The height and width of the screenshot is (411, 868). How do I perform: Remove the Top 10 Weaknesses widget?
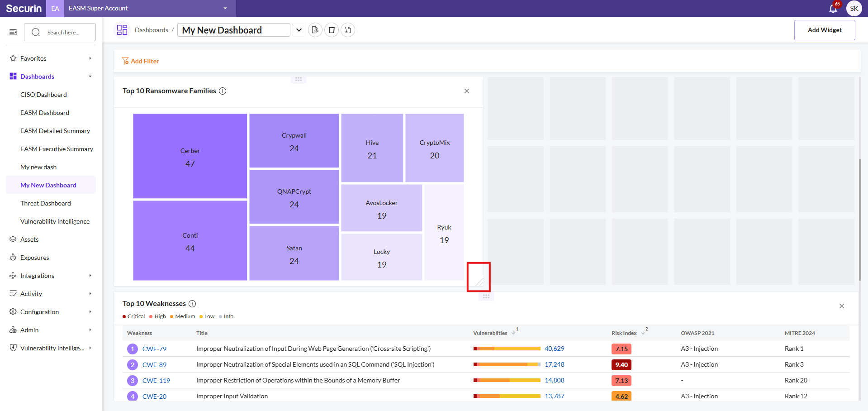[842, 306]
